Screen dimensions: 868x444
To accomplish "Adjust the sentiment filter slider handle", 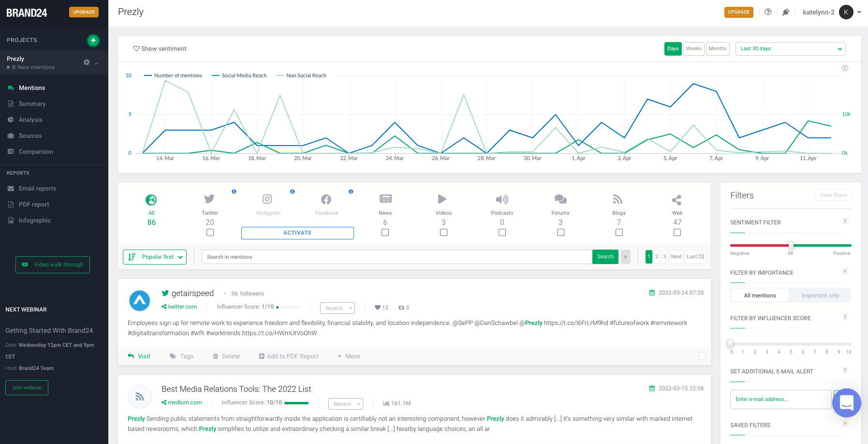I will (791, 245).
